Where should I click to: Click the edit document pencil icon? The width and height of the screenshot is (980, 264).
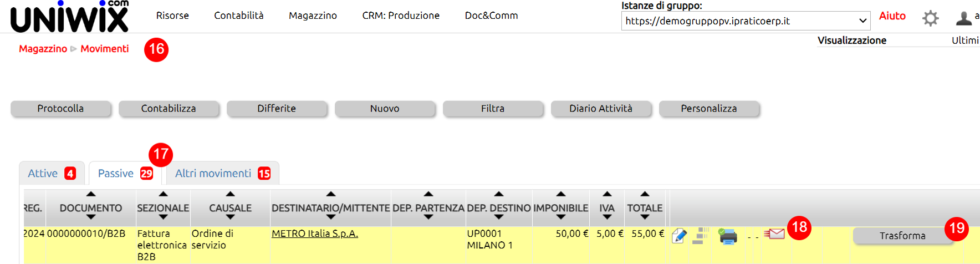click(x=679, y=236)
